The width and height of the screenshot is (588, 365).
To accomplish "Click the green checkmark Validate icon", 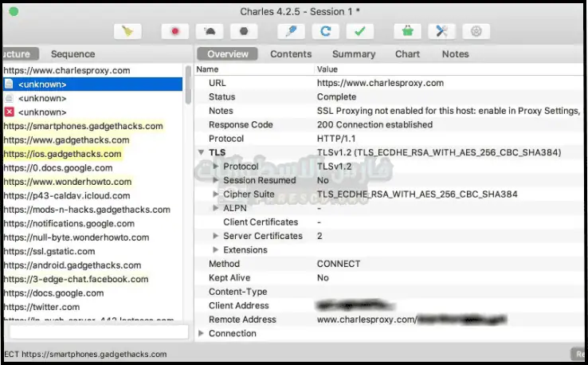I will (x=360, y=32).
